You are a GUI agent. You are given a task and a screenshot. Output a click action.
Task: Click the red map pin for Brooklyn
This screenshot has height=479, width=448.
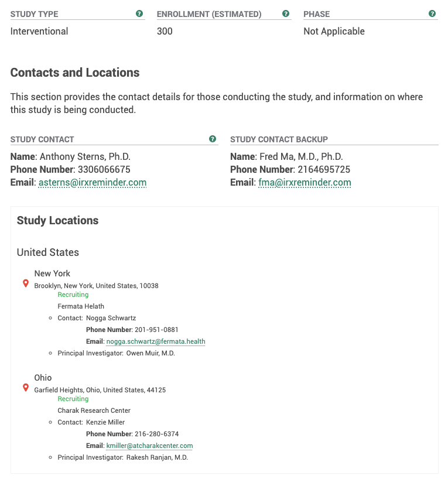[x=26, y=283]
